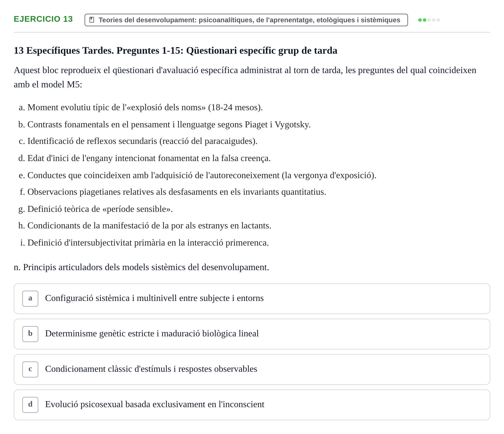504x434 pixels.
Task: Click the bookmark icon in the topic tag
Action: (92, 20)
